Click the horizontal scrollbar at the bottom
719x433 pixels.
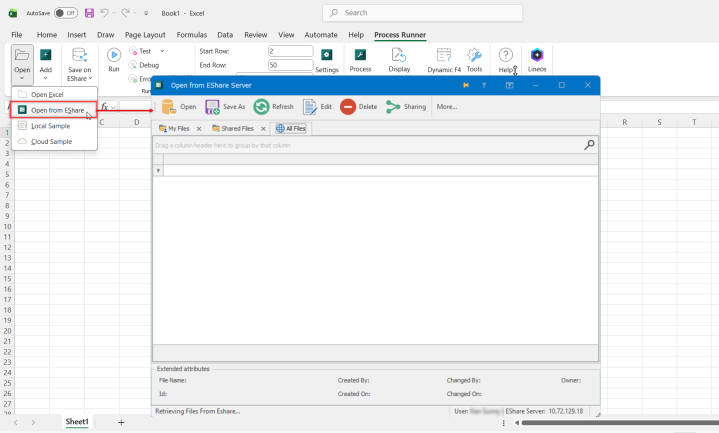[620, 422]
